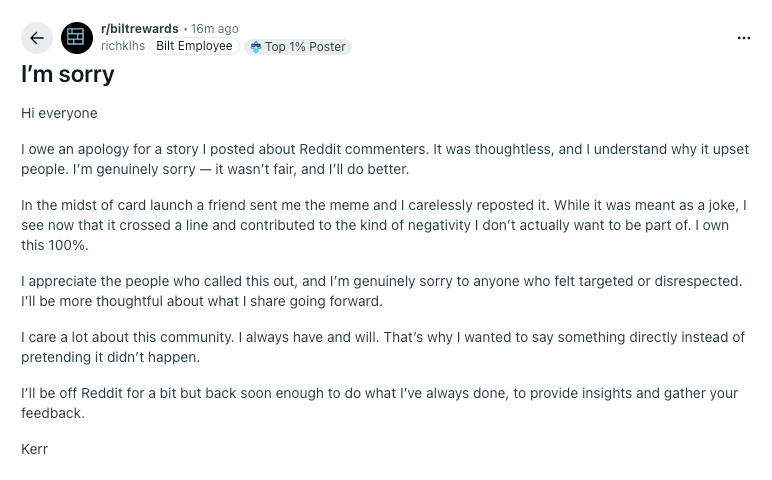Open the richklhs user profile
This screenshot has height=480, width=772.
123,46
